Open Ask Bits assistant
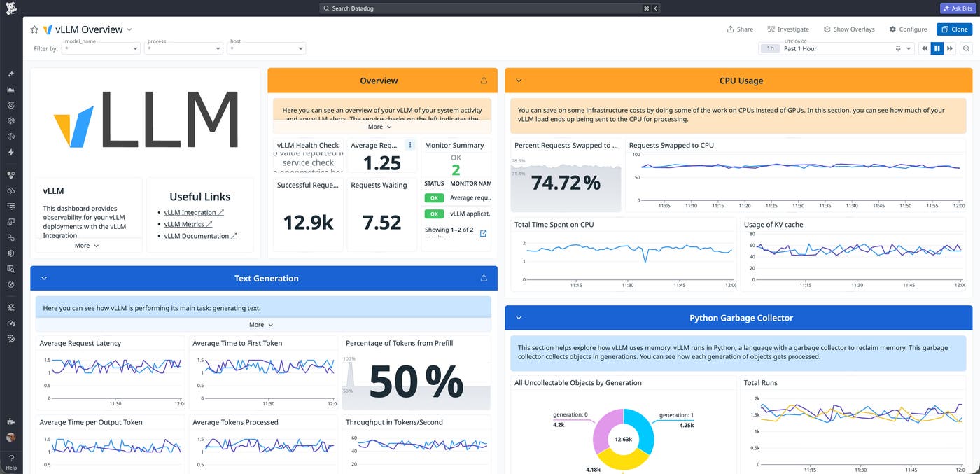This screenshot has width=980, height=474. tap(956, 8)
